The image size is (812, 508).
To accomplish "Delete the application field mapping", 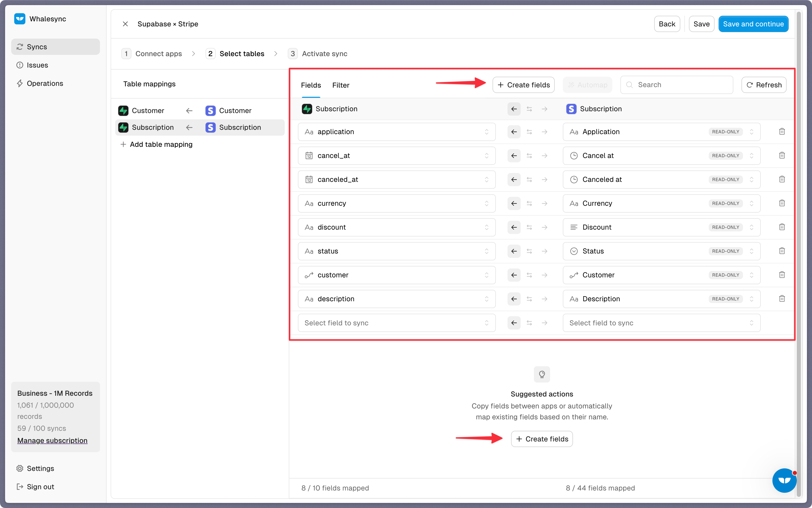I will click(x=782, y=131).
